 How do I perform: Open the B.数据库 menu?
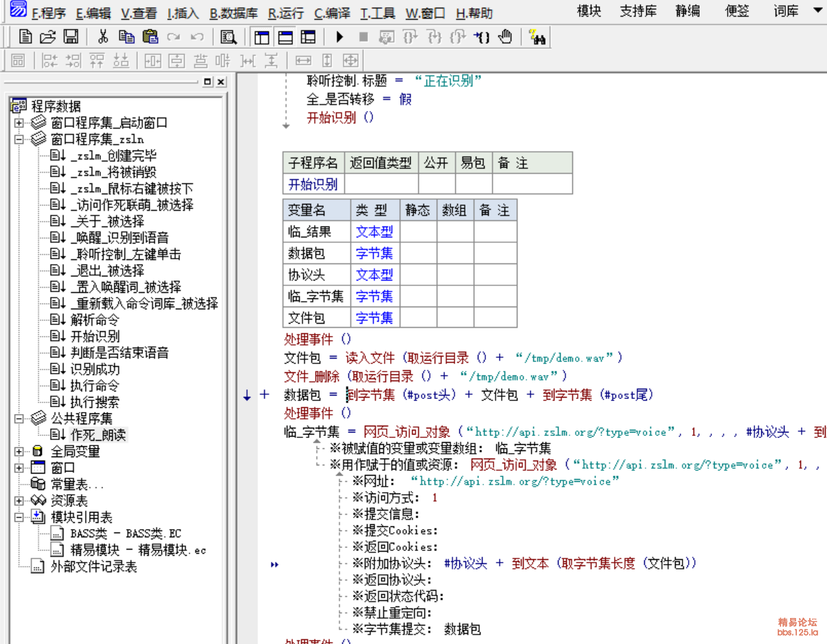pos(233,13)
